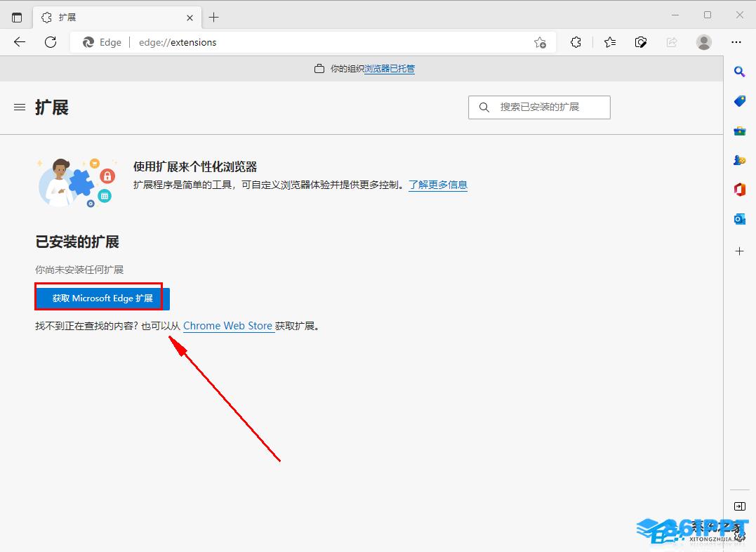The height and width of the screenshot is (552, 756).
Task: Close the 扩展 tab
Action: (x=190, y=18)
